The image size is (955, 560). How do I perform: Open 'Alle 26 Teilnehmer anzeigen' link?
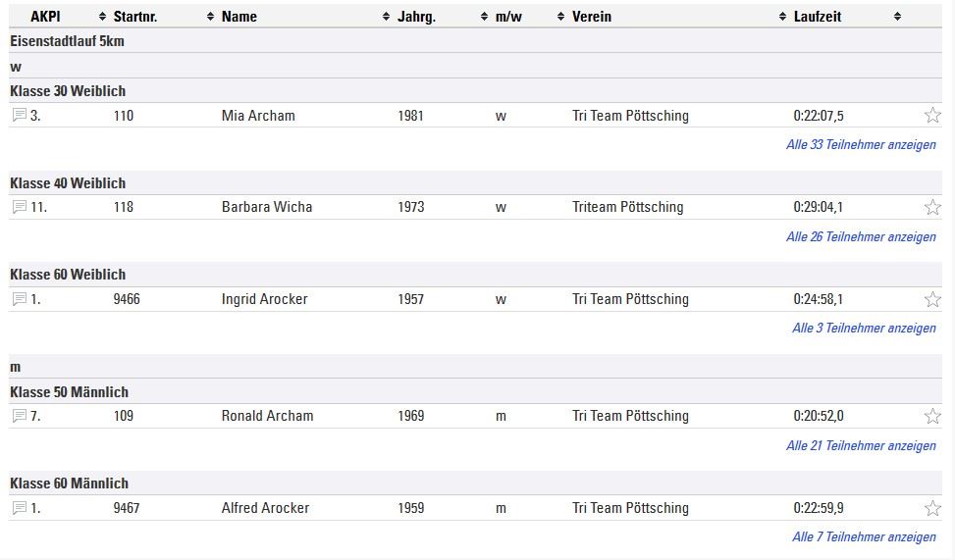coord(861,236)
